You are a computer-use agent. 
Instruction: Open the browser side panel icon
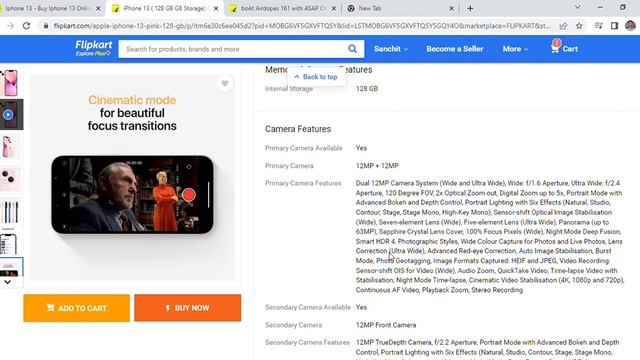click(x=614, y=26)
